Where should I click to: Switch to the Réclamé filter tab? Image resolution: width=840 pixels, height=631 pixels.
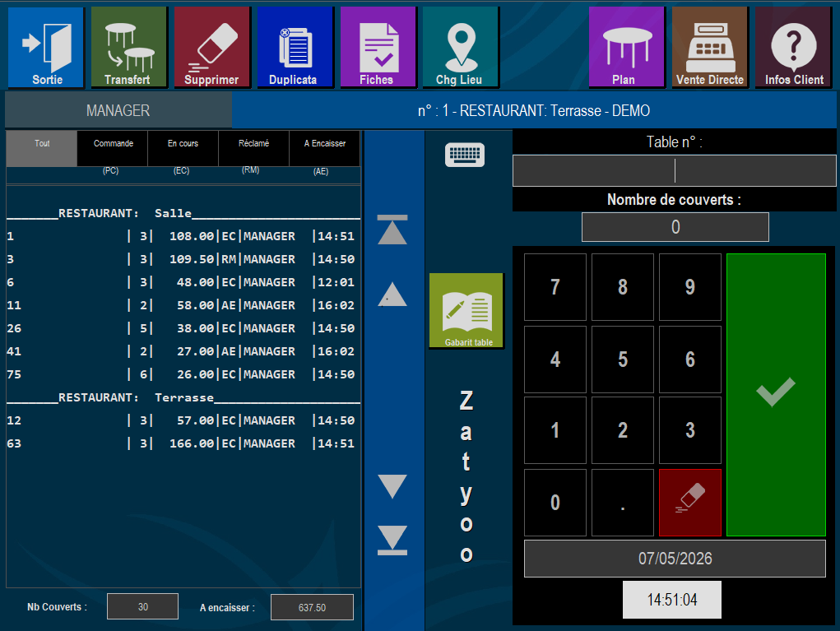[x=254, y=148]
